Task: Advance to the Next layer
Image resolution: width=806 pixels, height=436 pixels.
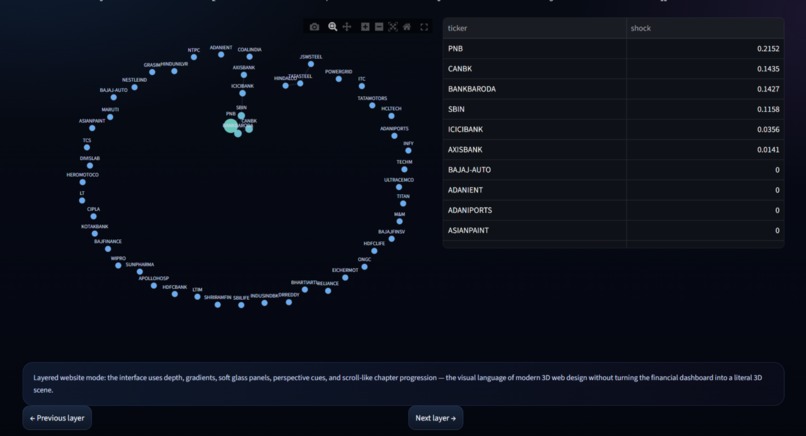Action: (x=435, y=418)
